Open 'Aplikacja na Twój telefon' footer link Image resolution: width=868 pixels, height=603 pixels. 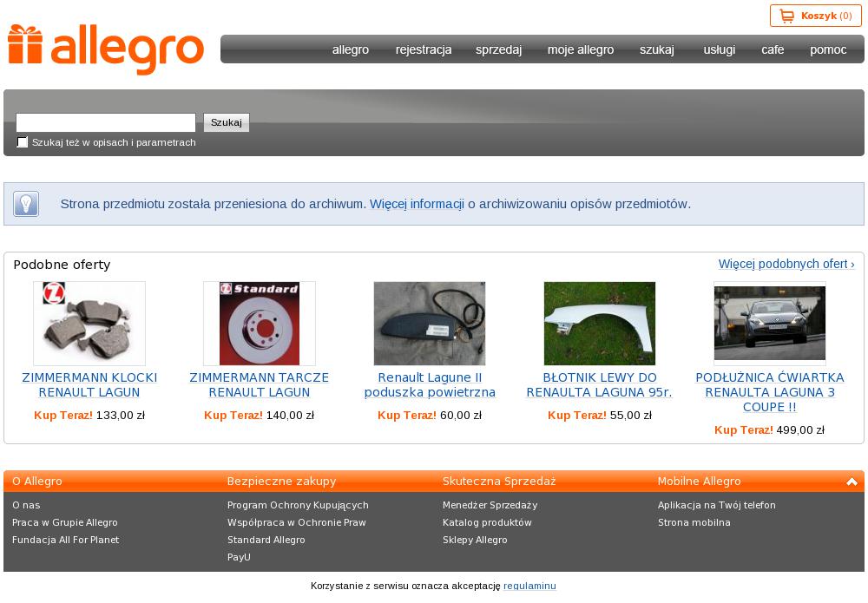tap(717, 505)
